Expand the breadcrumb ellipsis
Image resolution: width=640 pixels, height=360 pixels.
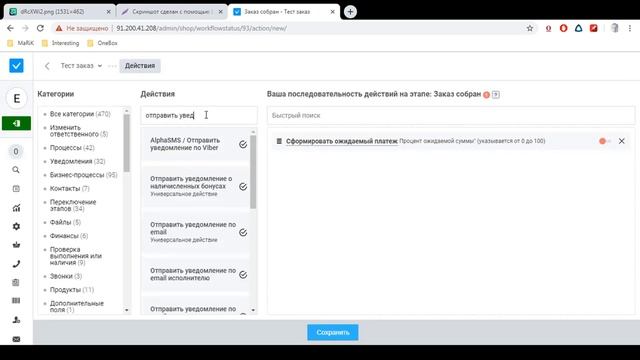pos(111,66)
